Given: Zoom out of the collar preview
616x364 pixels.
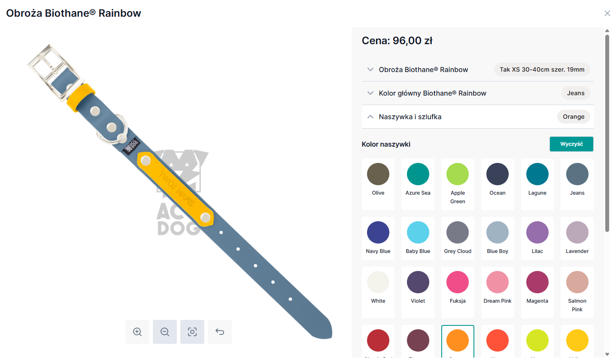Looking at the screenshot, I should click(165, 332).
